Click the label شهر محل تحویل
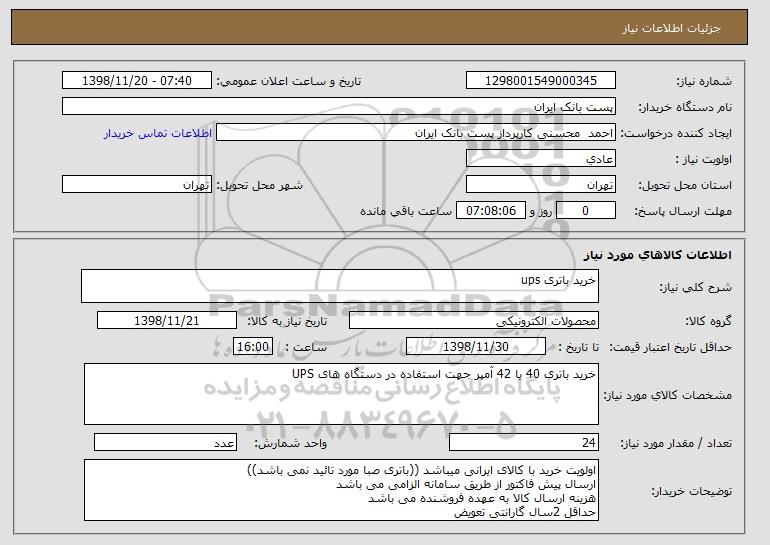The height and width of the screenshot is (545, 770). coord(260,185)
